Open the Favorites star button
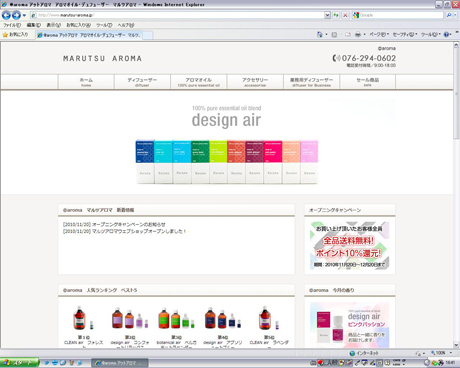Viewport: 460px width, 368px height. pos(16,34)
